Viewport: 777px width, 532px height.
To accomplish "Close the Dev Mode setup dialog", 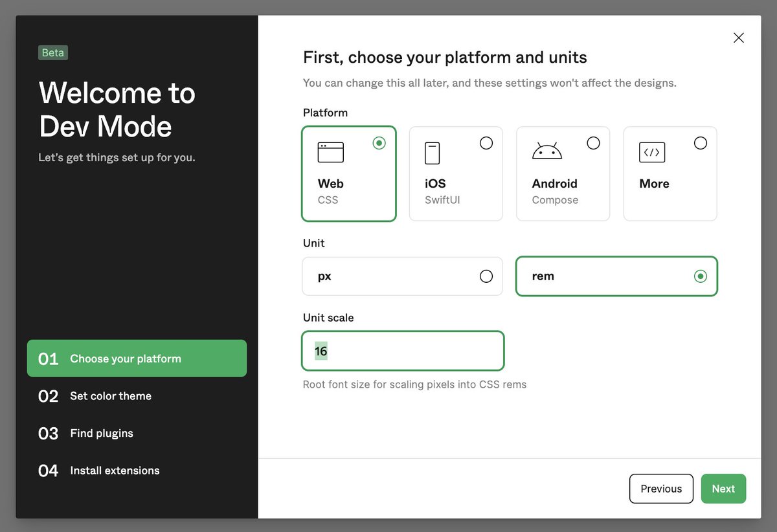I will point(738,38).
